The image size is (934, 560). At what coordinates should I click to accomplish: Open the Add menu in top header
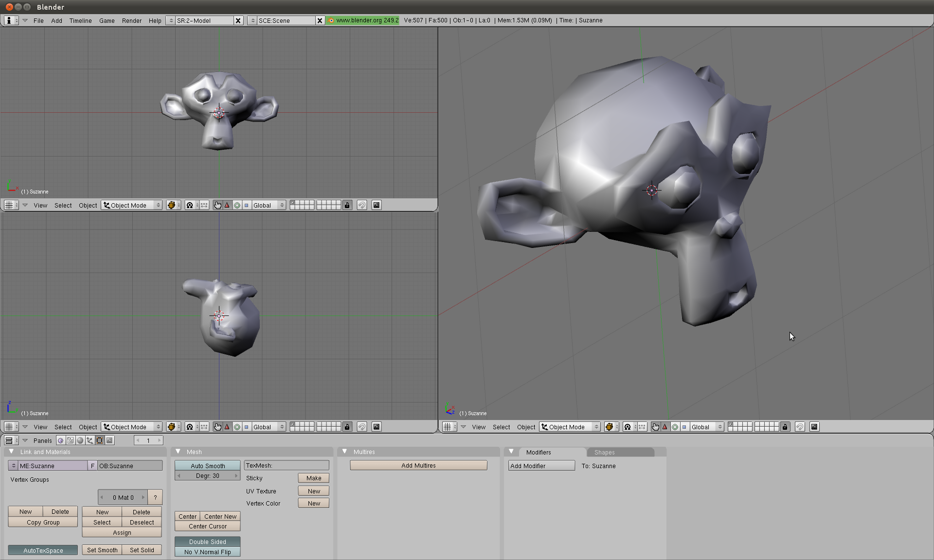pyautogui.click(x=56, y=20)
